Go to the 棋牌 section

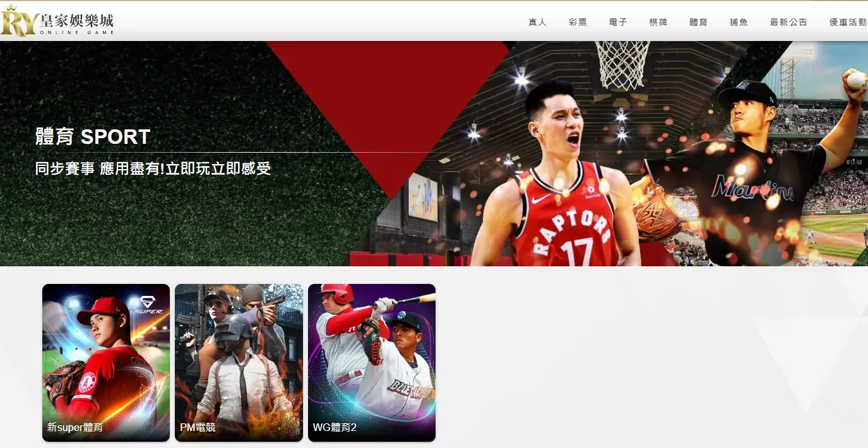click(658, 22)
